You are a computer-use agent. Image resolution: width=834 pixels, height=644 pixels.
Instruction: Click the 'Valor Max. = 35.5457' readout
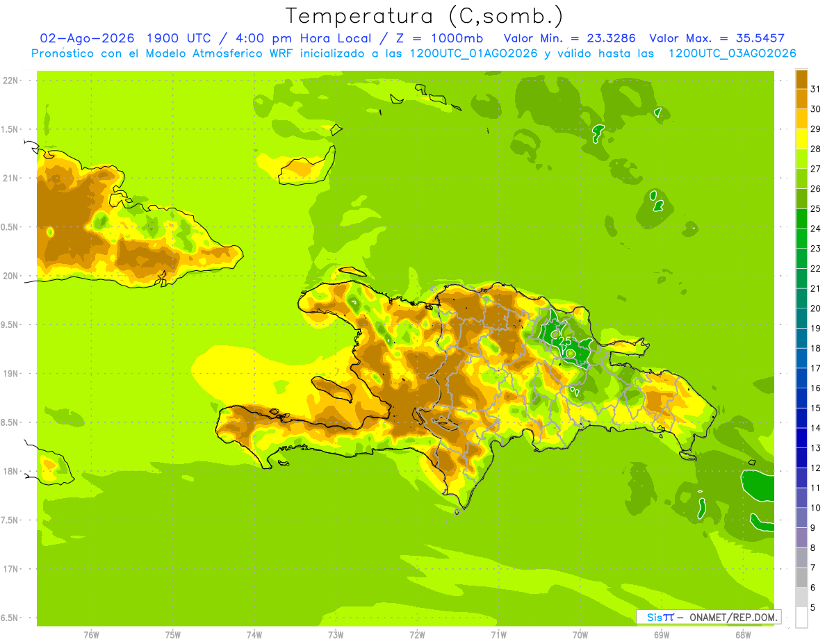(x=717, y=38)
